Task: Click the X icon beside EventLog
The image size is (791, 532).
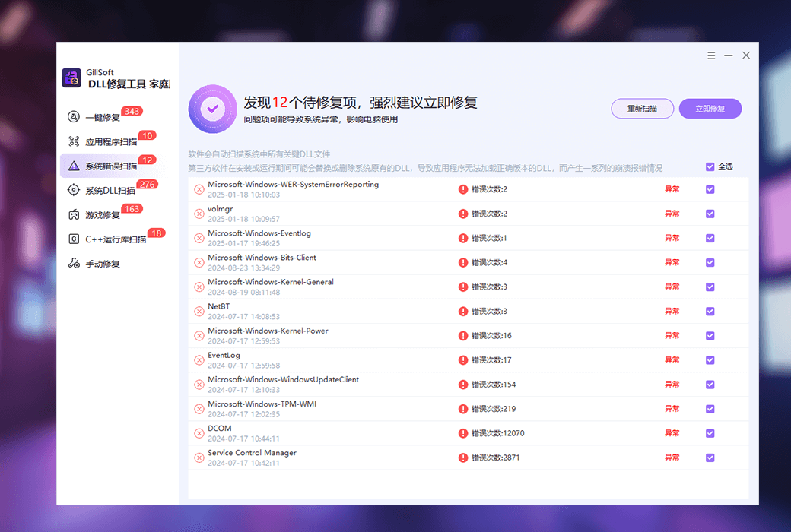Action: 199,360
